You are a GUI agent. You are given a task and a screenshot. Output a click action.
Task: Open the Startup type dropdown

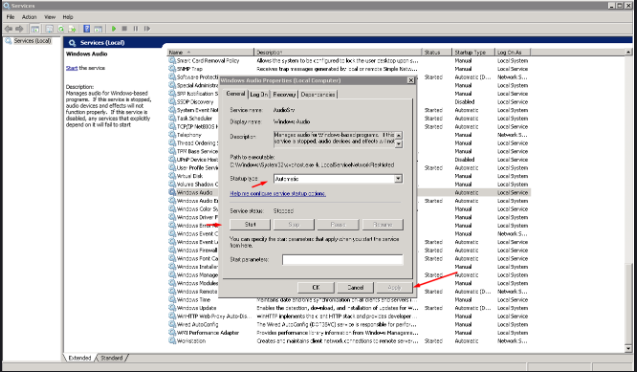coord(398,179)
